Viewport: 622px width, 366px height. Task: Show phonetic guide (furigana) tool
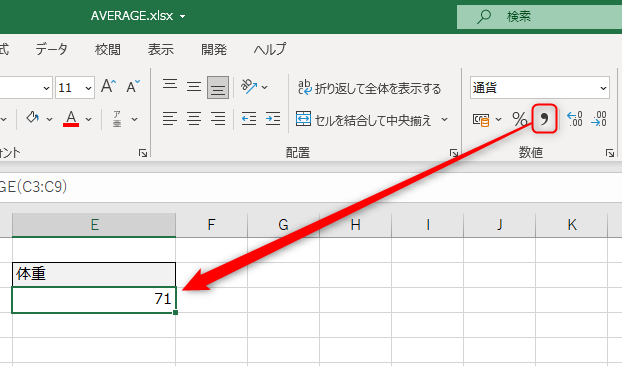117,119
